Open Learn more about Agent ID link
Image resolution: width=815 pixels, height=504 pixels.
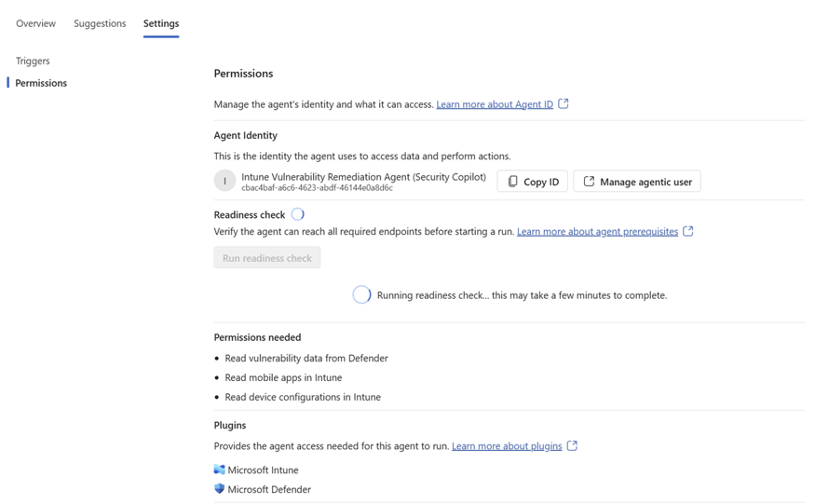coord(495,104)
